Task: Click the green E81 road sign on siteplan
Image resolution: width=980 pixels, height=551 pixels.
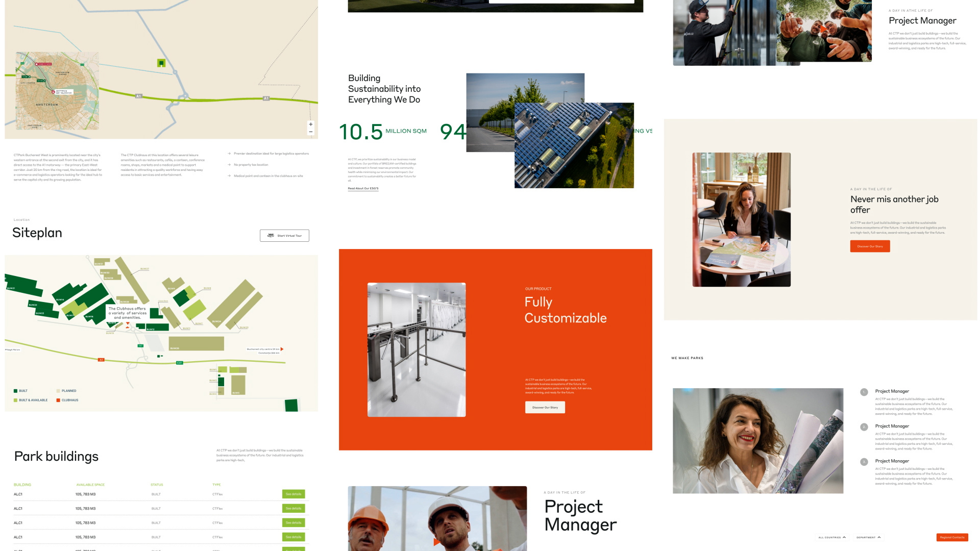Action: (180, 363)
